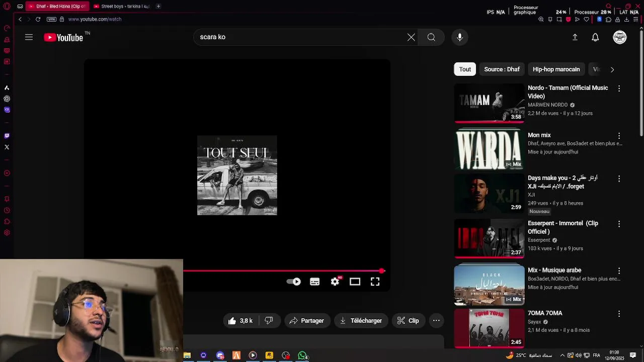
Task: Open the browser easy setup sliders icon
Action: 636,20
